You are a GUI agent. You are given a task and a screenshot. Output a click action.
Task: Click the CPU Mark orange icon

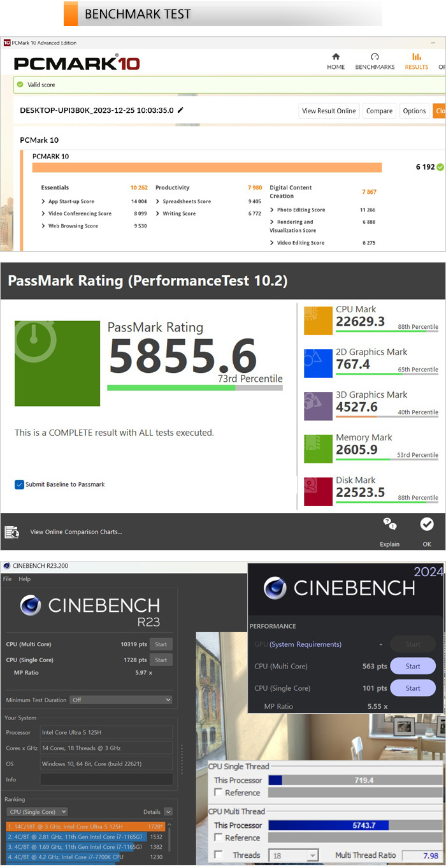318,320
